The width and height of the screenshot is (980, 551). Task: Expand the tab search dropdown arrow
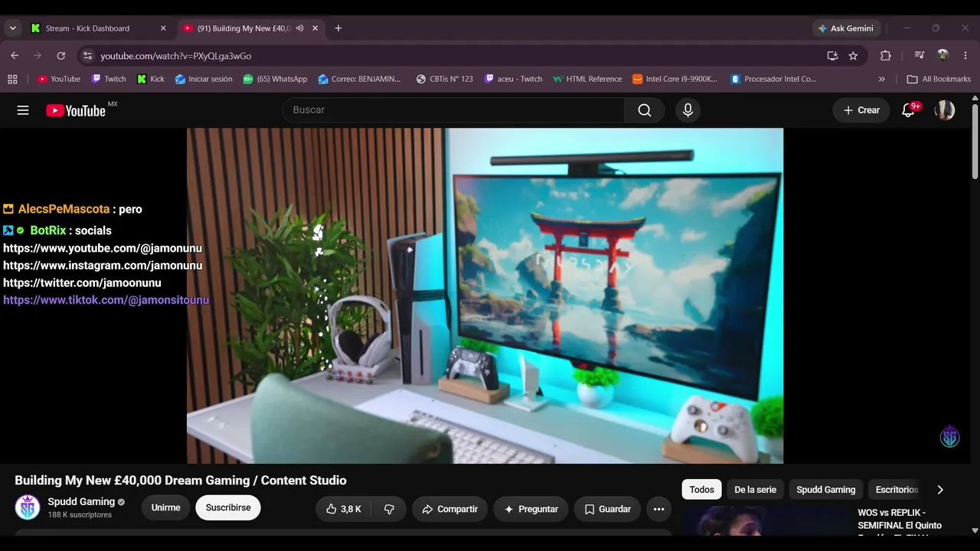pos(12,28)
